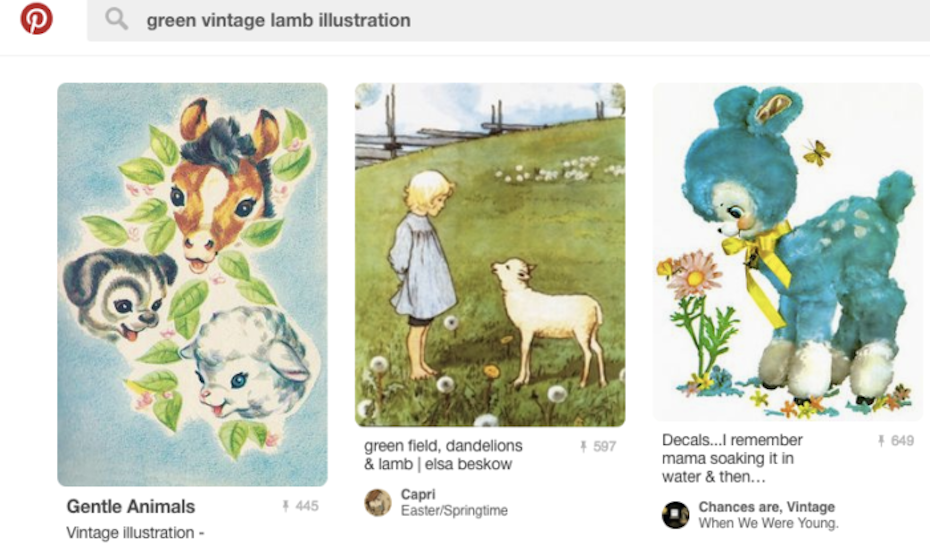Click the 'Decals...I remember mama' caption

pos(732,458)
